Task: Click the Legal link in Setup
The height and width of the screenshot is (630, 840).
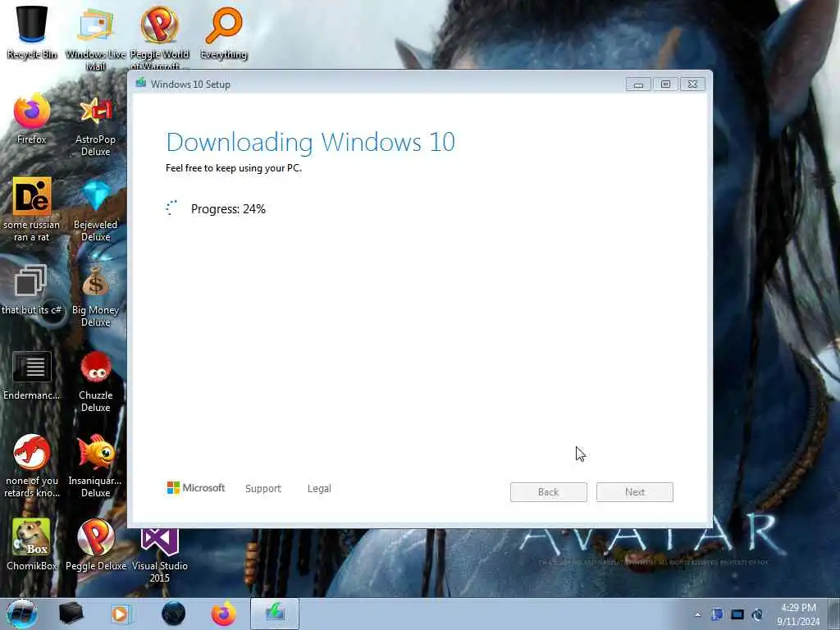Action: 319,489
